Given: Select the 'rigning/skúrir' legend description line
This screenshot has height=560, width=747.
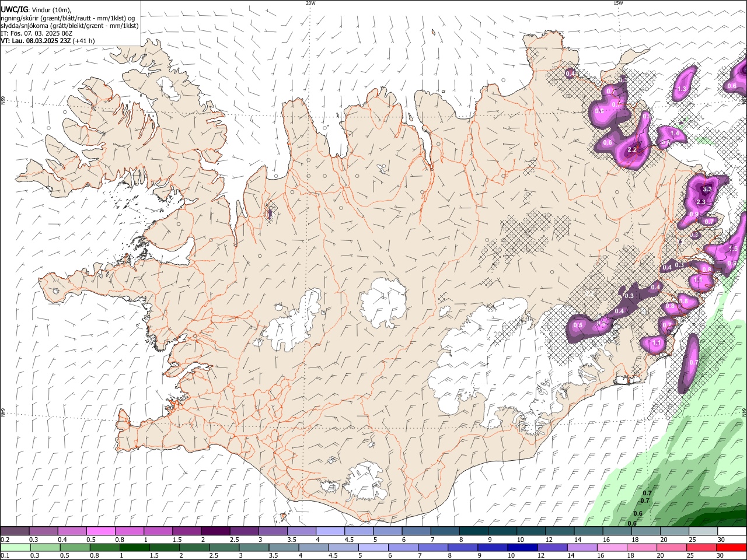Looking at the screenshot, I should (x=68, y=17).
